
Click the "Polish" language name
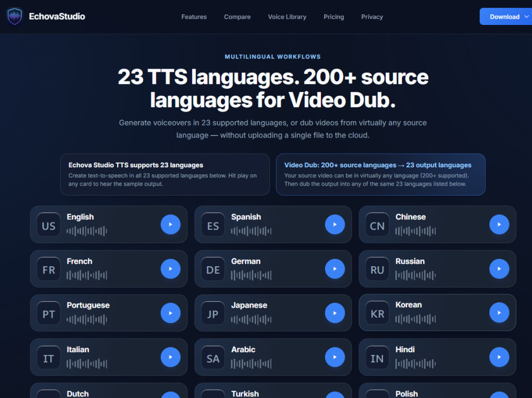coord(406,394)
